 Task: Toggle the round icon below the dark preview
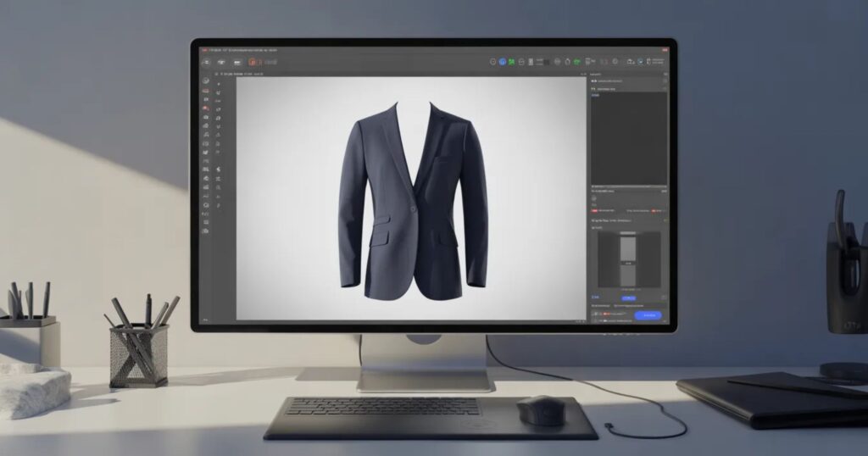[593, 198]
